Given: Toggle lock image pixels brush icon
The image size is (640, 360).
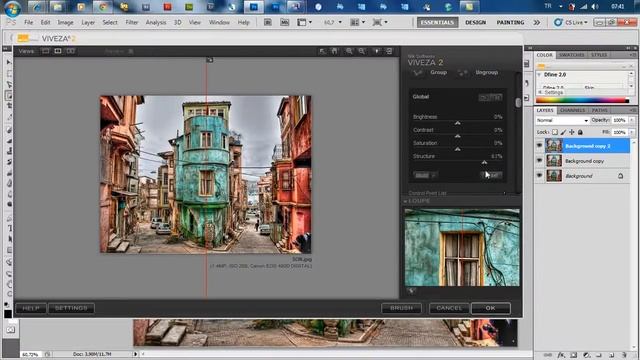Looking at the screenshot, I should click(x=563, y=132).
